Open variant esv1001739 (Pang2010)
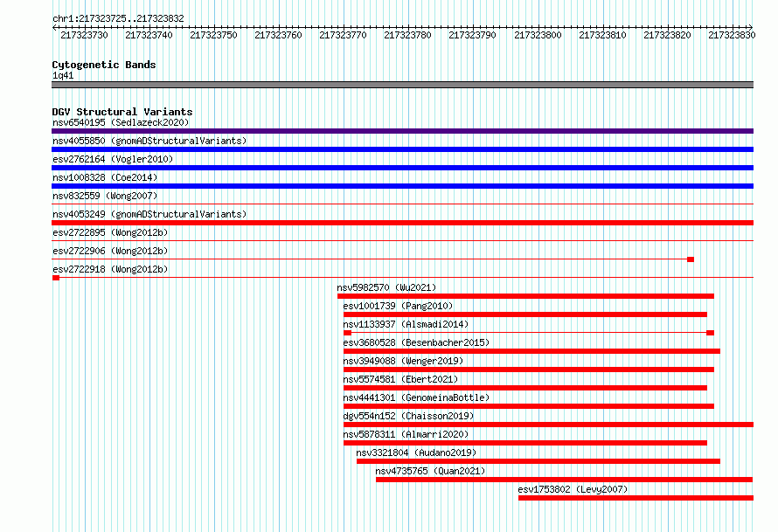The width and height of the screenshot is (778, 532). (x=398, y=306)
